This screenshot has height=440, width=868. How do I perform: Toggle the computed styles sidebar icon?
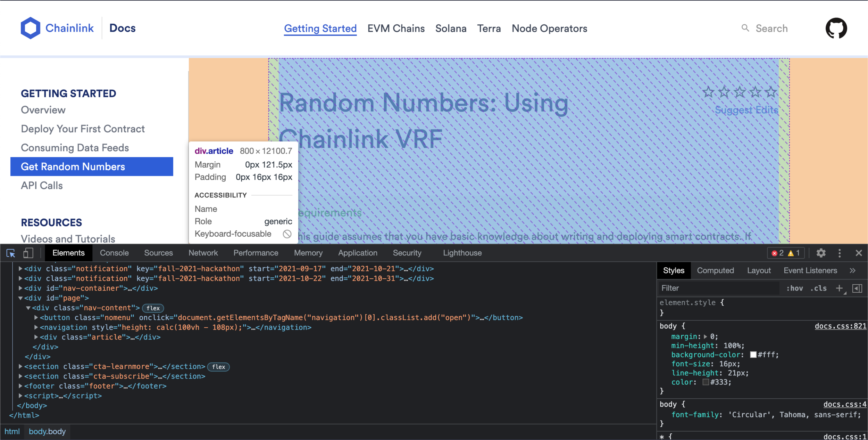click(x=857, y=288)
